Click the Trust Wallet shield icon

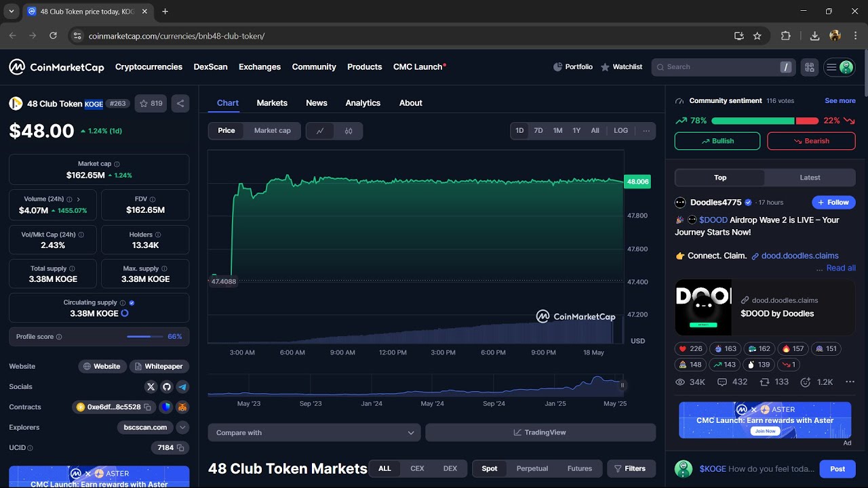pyautogui.click(x=166, y=407)
